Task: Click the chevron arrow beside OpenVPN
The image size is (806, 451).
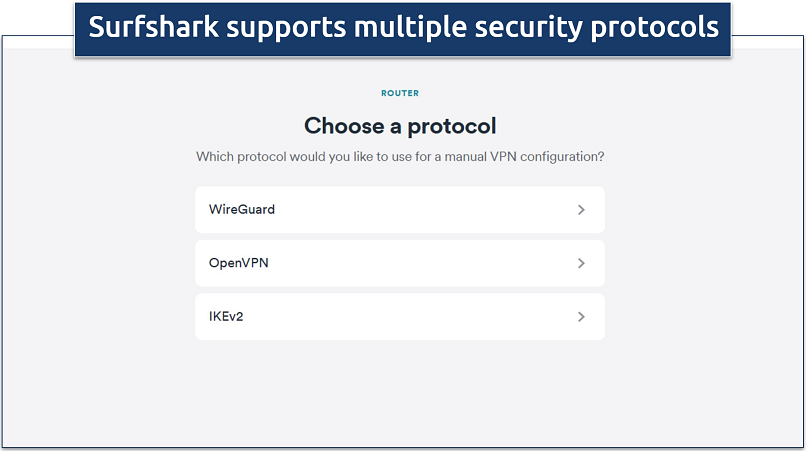Action: click(x=581, y=263)
